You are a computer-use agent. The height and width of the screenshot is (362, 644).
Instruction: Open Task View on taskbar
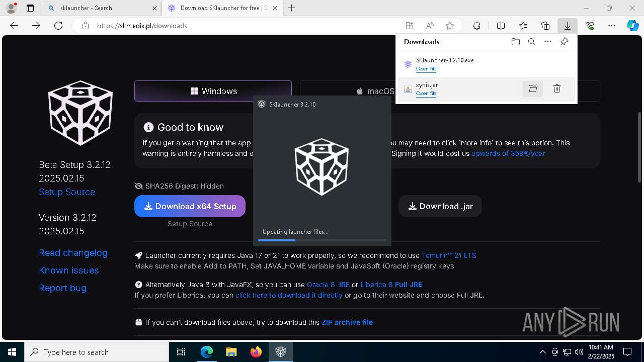point(181,352)
